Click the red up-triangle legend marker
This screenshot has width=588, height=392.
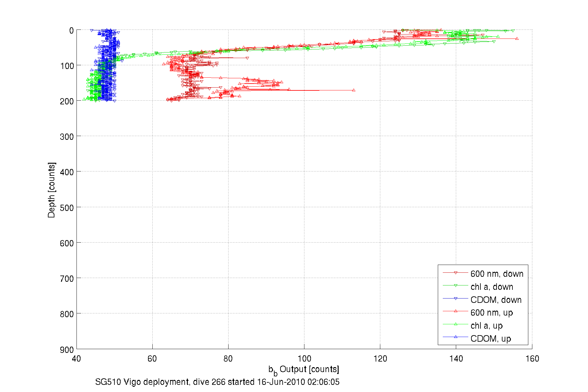click(x=456, y=311)
